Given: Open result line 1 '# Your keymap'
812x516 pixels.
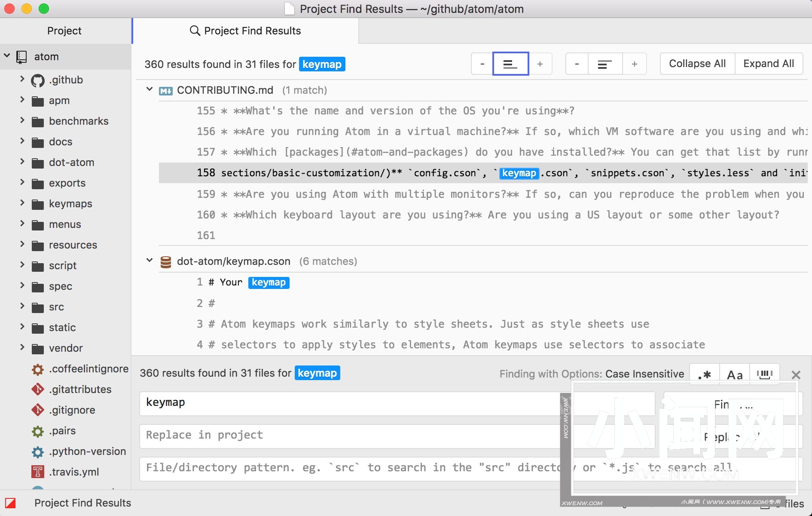Looking at the screenshot, I should click(483, 282).
